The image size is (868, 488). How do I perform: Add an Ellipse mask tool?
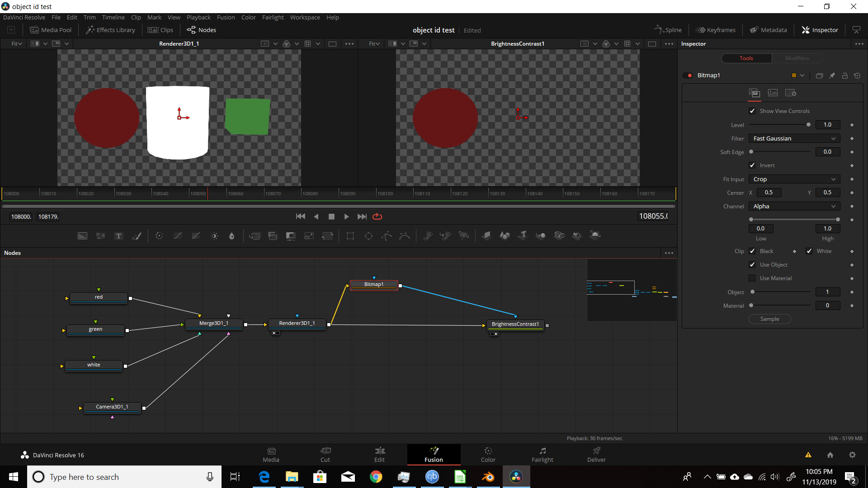coord(368,236)
